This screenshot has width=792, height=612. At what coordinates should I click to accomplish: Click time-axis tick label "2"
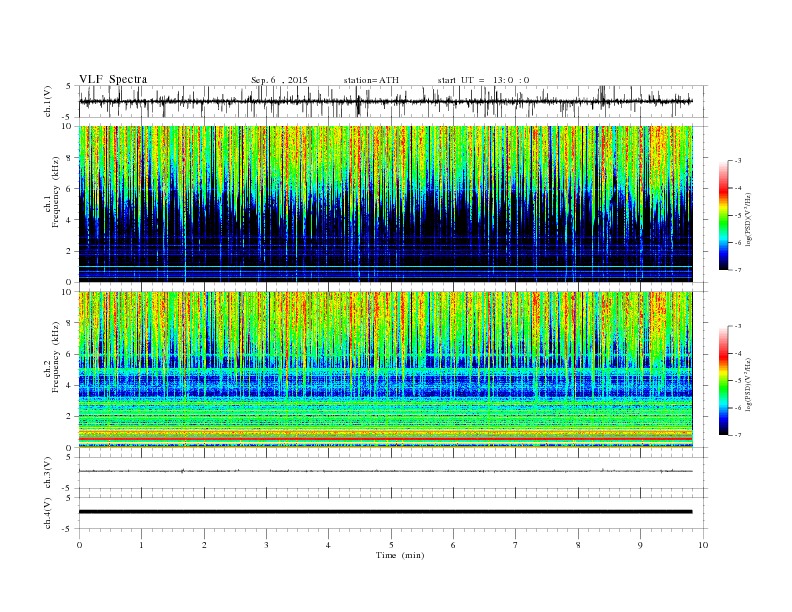204,545
